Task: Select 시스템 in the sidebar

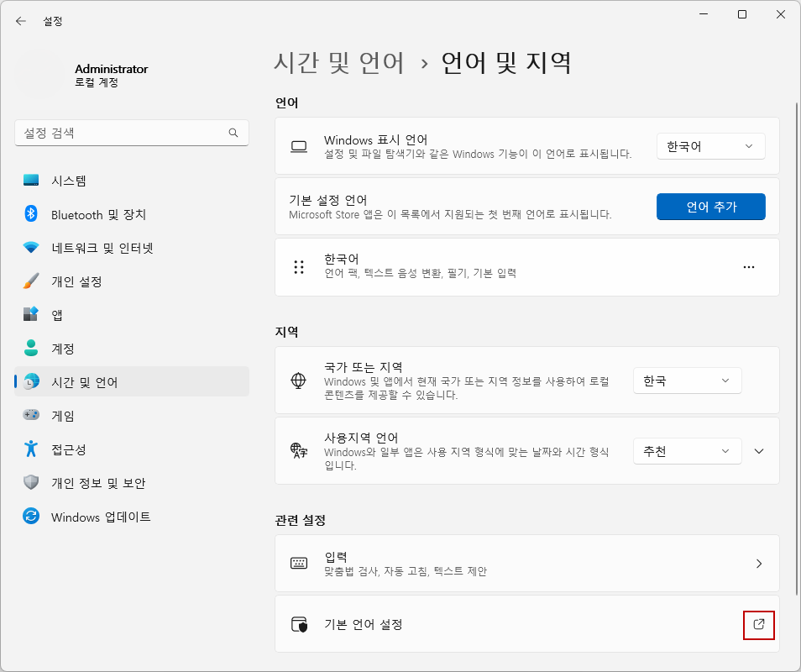Action: click(x=132, y=181)
